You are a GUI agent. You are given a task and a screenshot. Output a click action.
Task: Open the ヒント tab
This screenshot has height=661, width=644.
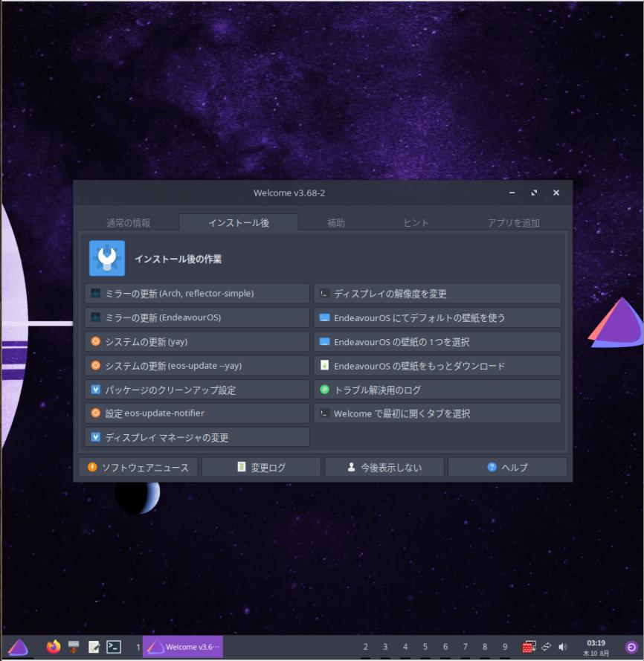point(416,222)
